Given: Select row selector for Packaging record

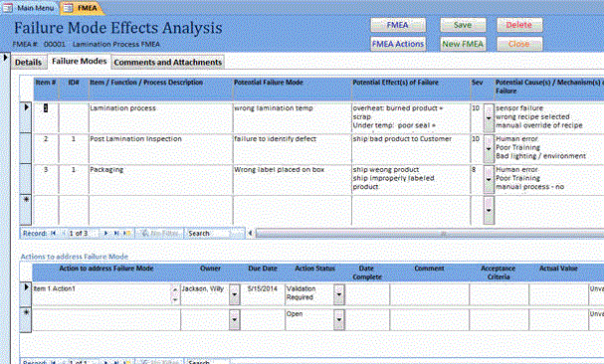Looking at the screenshot, I should click(26, 179).
